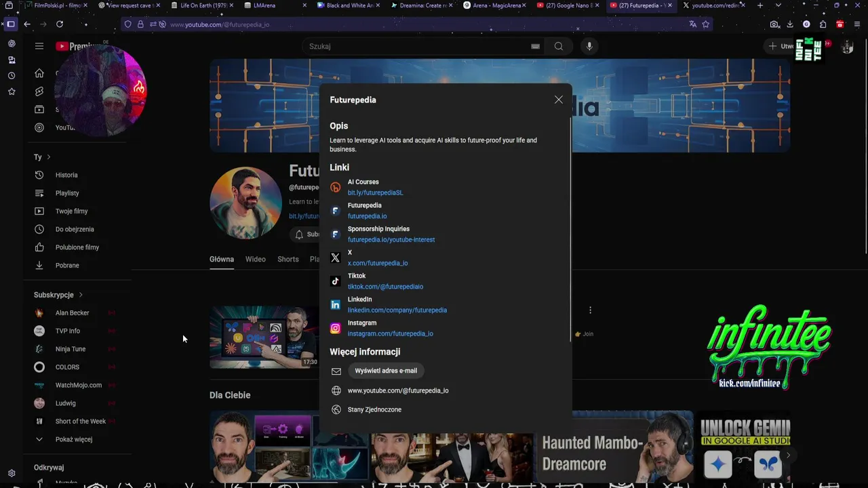The width and height of the screenshot is (868, 488).
Task: Select the Główna channel tab
Action: tap(222, 259)
